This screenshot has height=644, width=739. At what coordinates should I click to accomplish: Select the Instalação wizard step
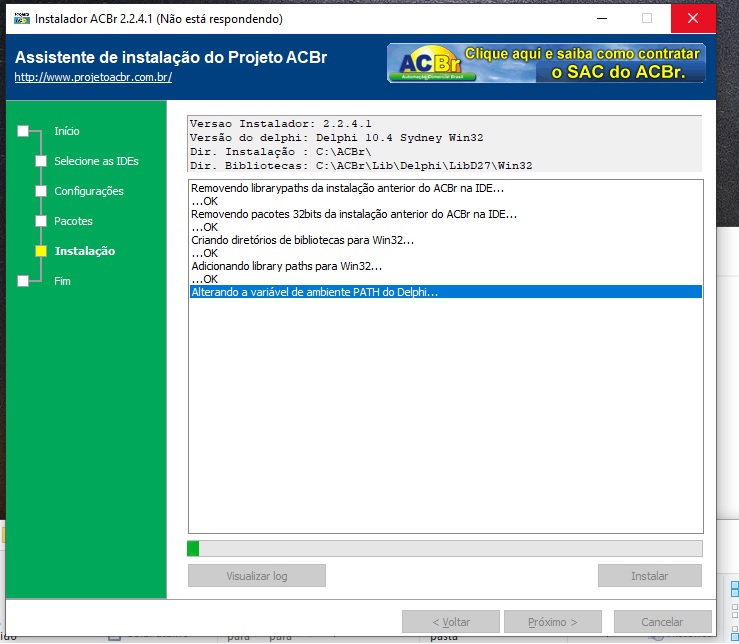pyautogui.click(x=85, y=251)
